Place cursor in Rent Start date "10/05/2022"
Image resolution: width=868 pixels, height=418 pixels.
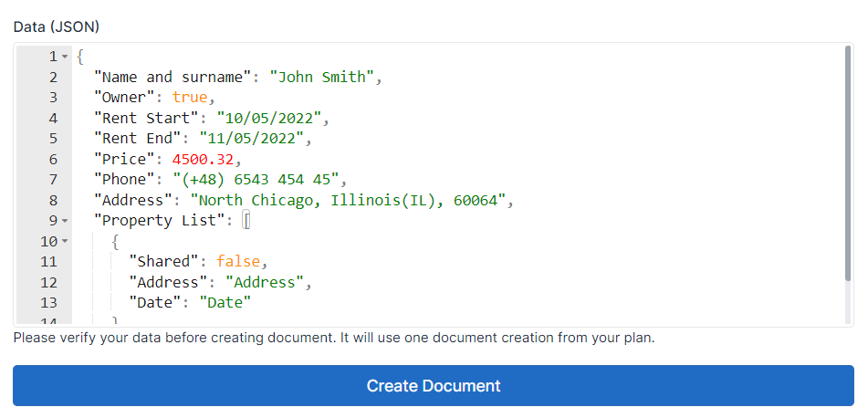point(270,118)
